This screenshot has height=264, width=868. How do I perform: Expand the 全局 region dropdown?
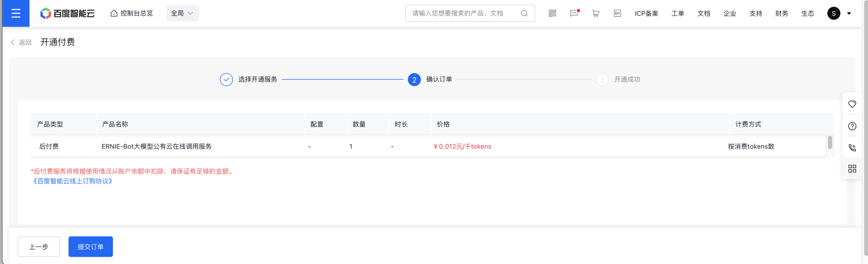(182, 14)
